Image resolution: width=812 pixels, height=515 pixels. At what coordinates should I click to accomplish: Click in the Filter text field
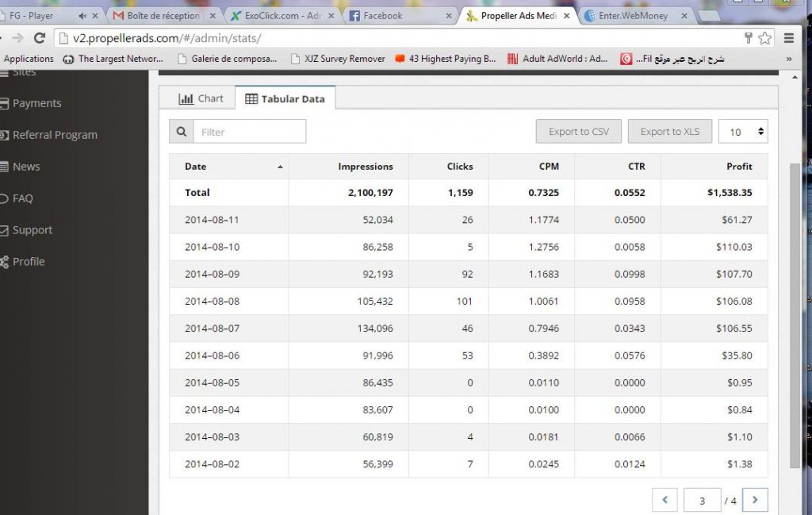pyautogui.click(x=249, y=132)
